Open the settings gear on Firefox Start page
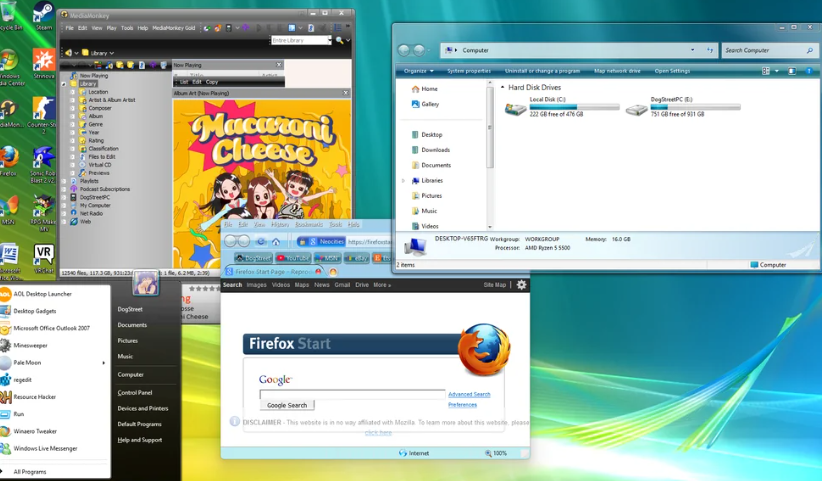The image size is (822, 481). click(521, 285)
